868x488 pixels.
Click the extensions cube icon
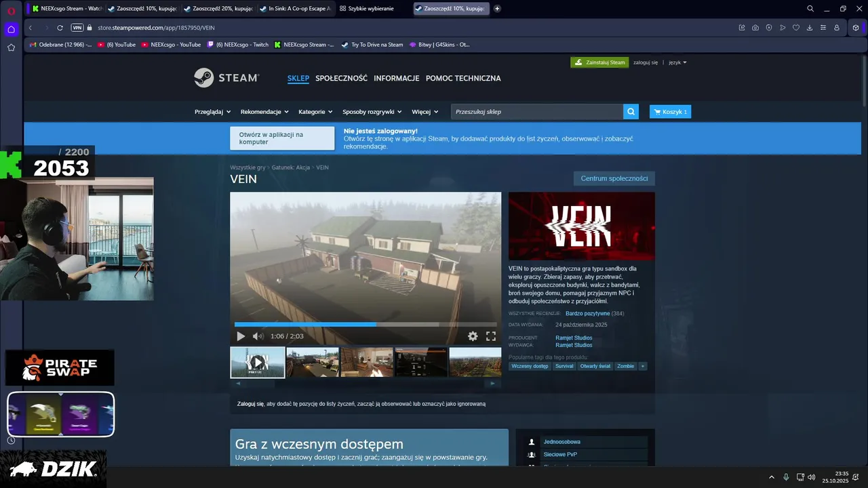pyautogui.click(x=856, y=28)
